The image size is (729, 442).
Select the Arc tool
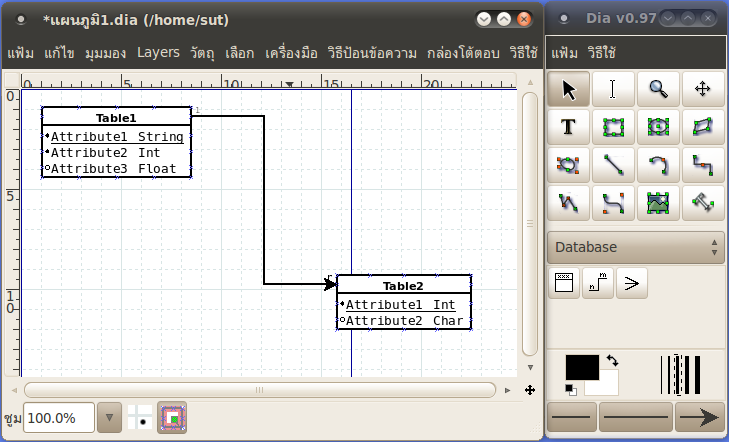(658, 165)
